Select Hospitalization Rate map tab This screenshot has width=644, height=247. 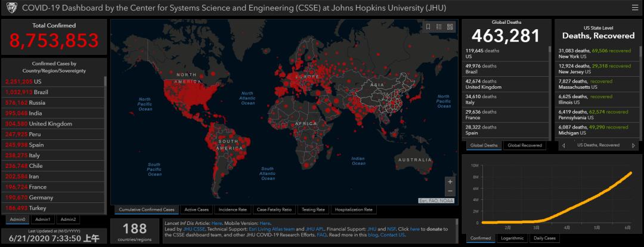(x=354, y=210)
